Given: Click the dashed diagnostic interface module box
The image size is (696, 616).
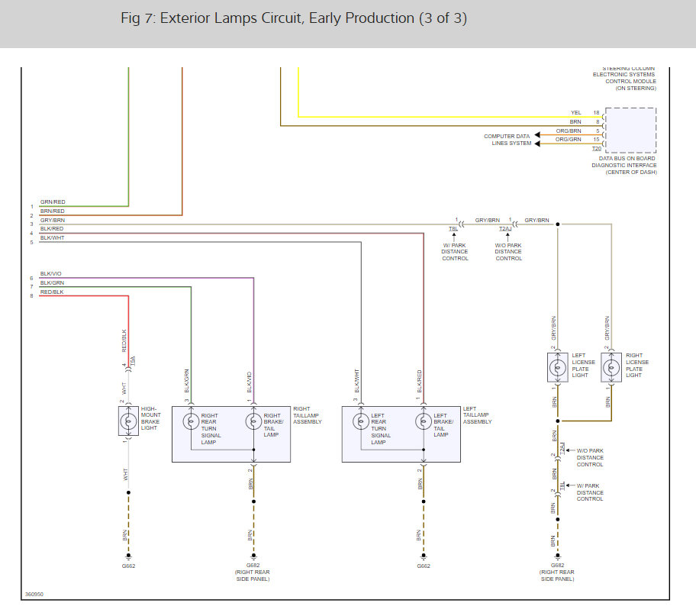Looking at the screenshot, I should tap(630, 130).
